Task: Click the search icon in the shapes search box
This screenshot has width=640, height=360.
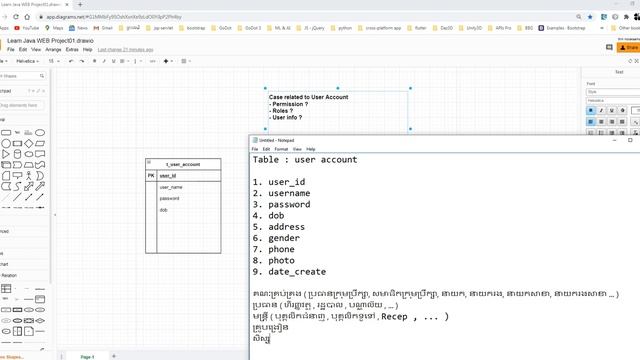Action: [42, 76]
